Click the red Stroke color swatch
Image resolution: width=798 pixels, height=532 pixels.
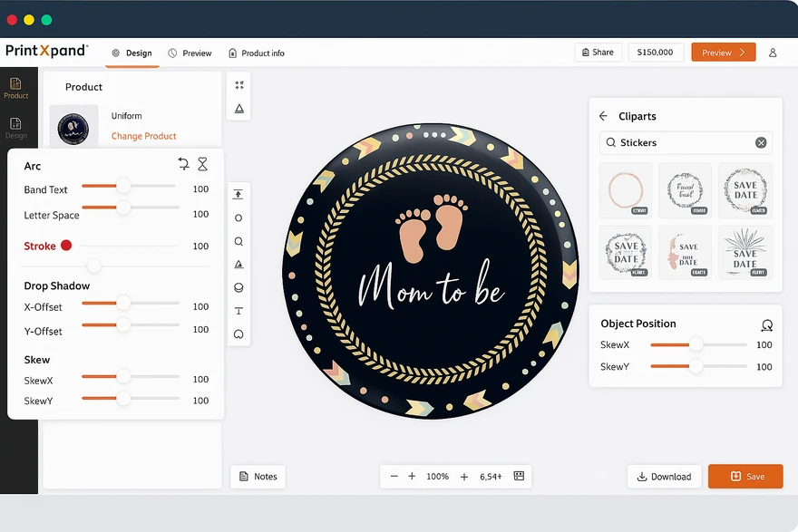point(66,246)
